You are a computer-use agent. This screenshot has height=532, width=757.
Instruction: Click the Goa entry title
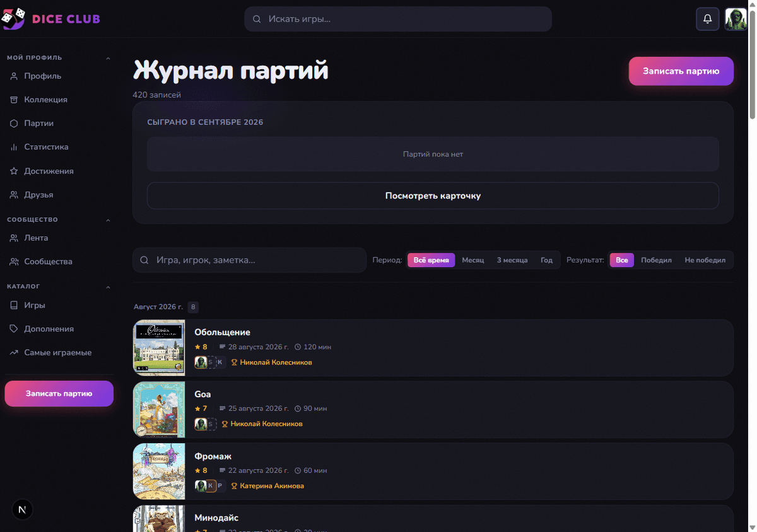tap(202, 394)
